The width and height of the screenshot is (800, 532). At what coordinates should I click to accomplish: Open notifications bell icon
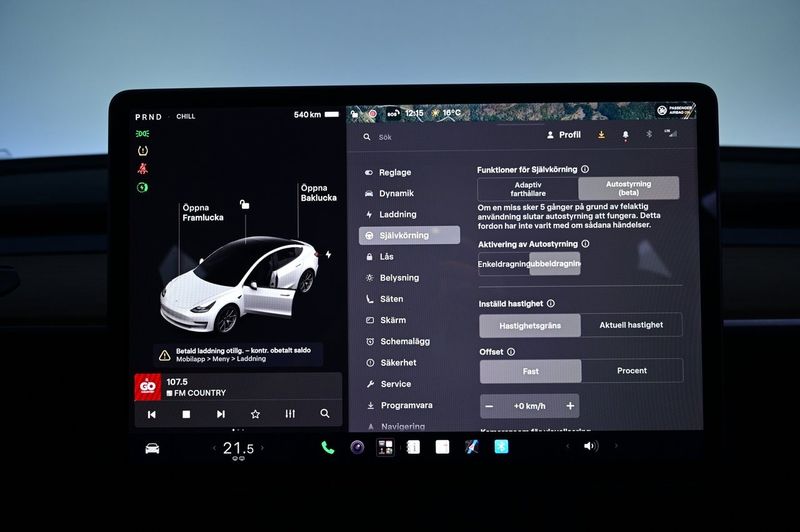coord(626,135)
